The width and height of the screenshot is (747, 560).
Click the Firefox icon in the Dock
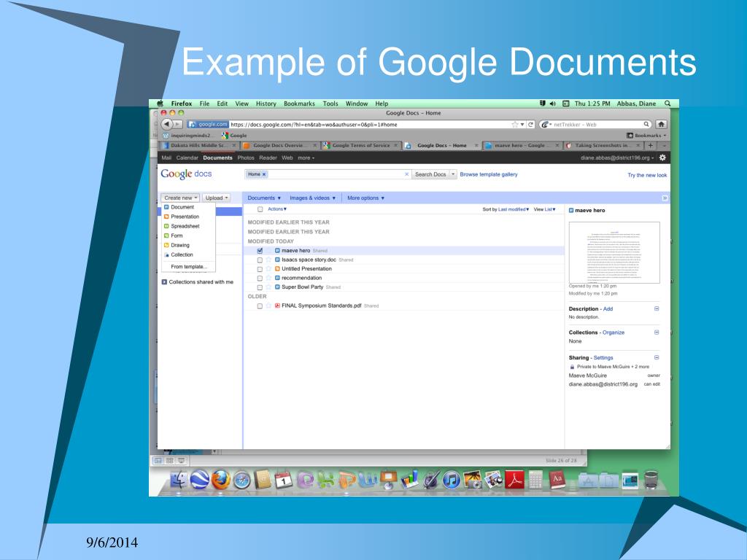pos(220,480)
